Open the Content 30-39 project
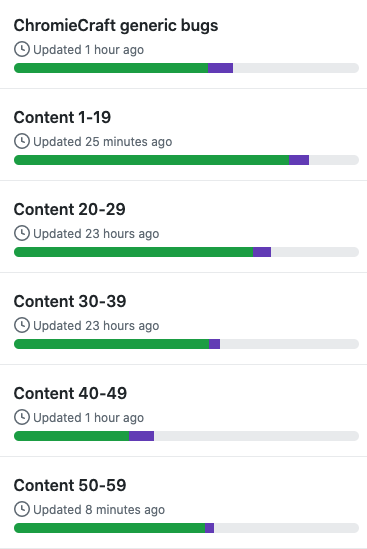367x549 pixels. [x=70, y=301]
